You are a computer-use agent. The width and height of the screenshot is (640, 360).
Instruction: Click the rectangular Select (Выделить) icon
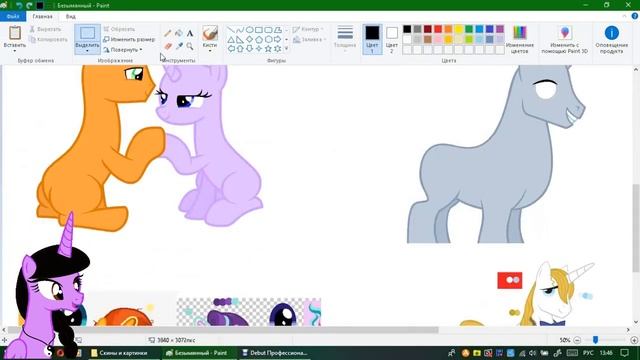pyautogui.click(x=87, y=33)
